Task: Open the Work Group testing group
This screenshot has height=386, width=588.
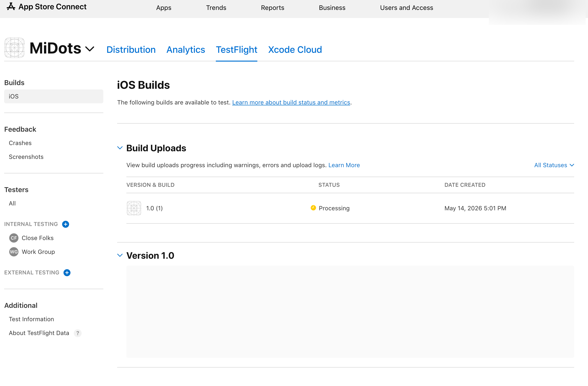Action: (x=38, y=252)
